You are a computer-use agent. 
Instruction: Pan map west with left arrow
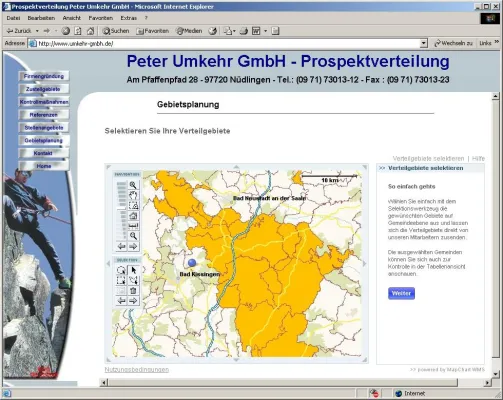point(108,263)
